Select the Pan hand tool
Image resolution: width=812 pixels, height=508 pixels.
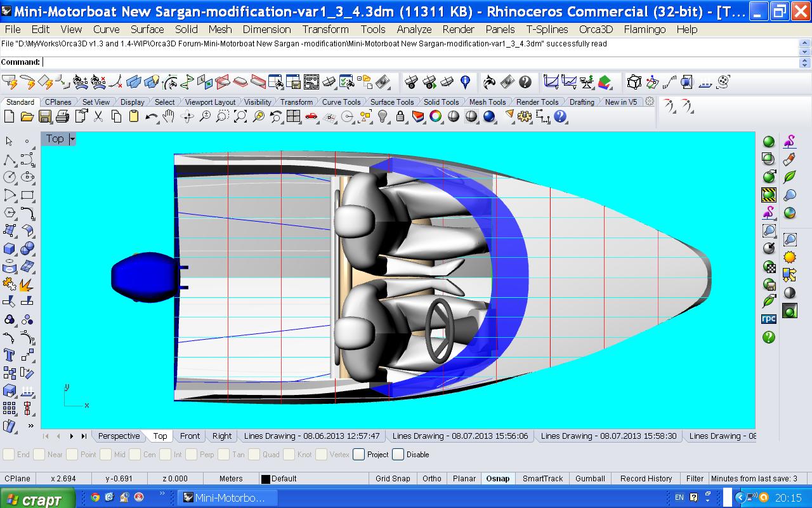[x=169, y=117]
